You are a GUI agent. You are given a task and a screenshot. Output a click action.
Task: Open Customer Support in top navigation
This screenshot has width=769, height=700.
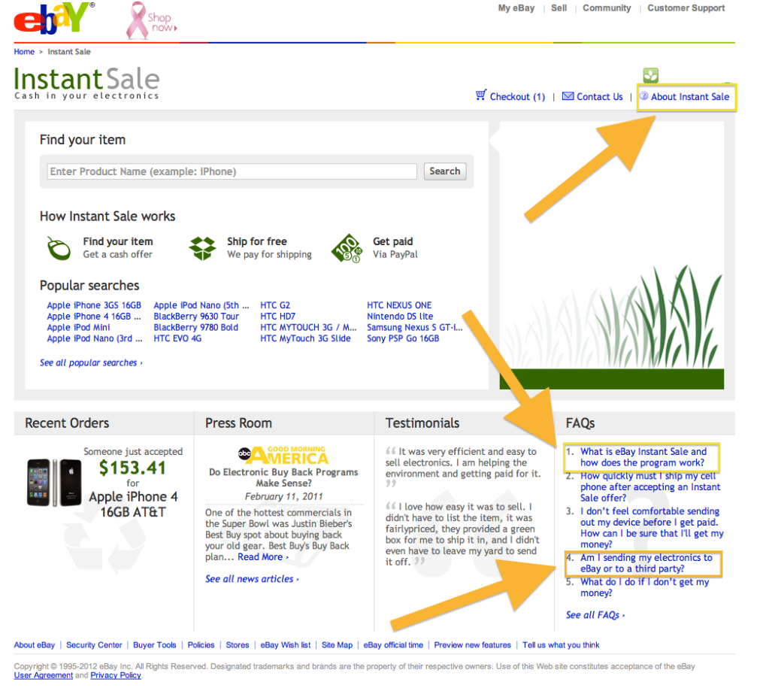(x=686, y=8)
